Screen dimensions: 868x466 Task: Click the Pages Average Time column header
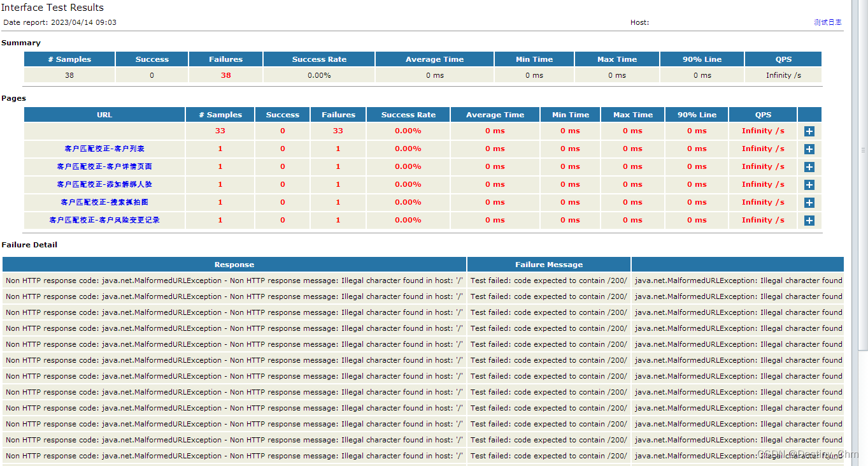click(x=495, y=115)
